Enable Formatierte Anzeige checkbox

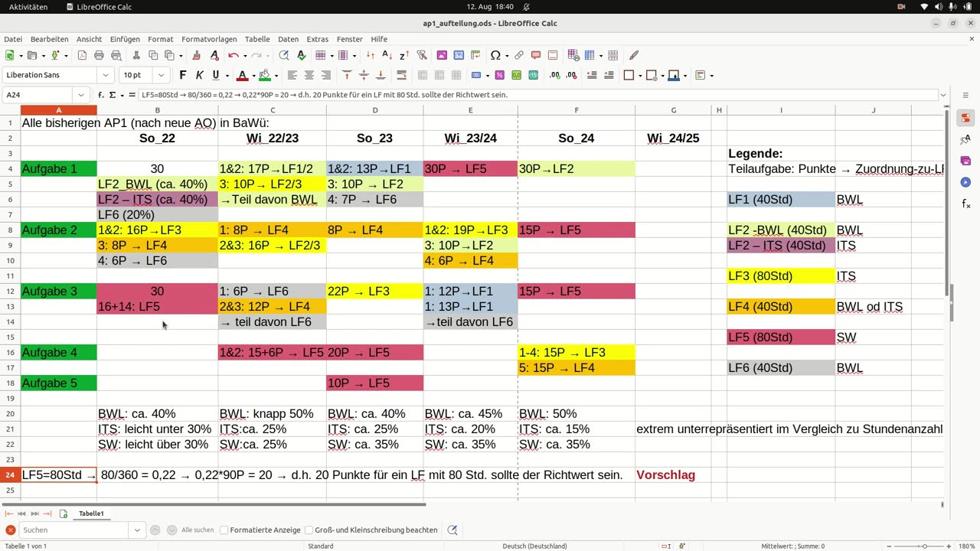tap(224, 530)
